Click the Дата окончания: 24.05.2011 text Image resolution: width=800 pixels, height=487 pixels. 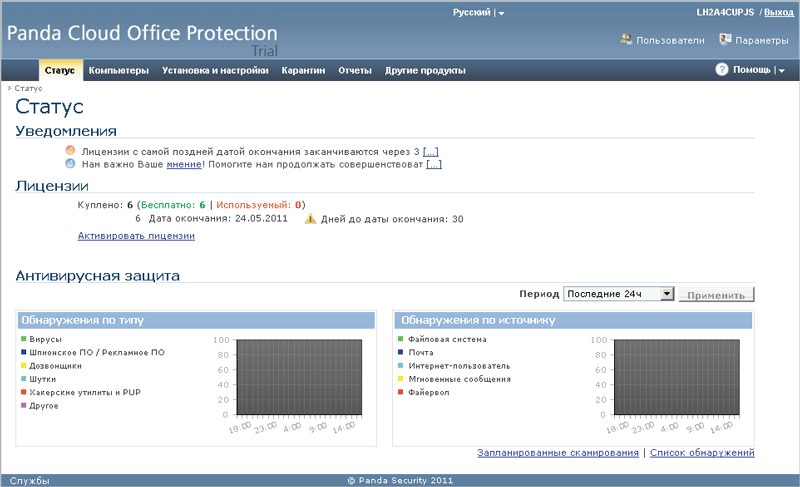click(x=218, y=218)
